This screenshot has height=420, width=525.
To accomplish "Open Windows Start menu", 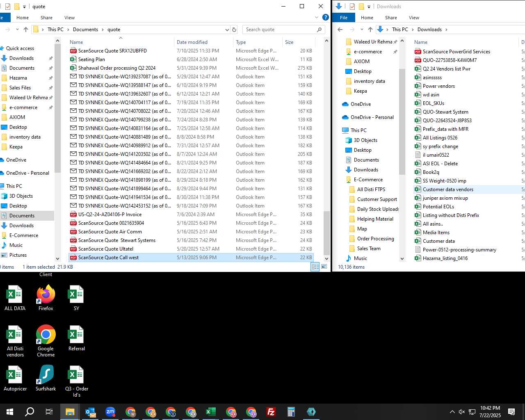I will pos(10,412).
